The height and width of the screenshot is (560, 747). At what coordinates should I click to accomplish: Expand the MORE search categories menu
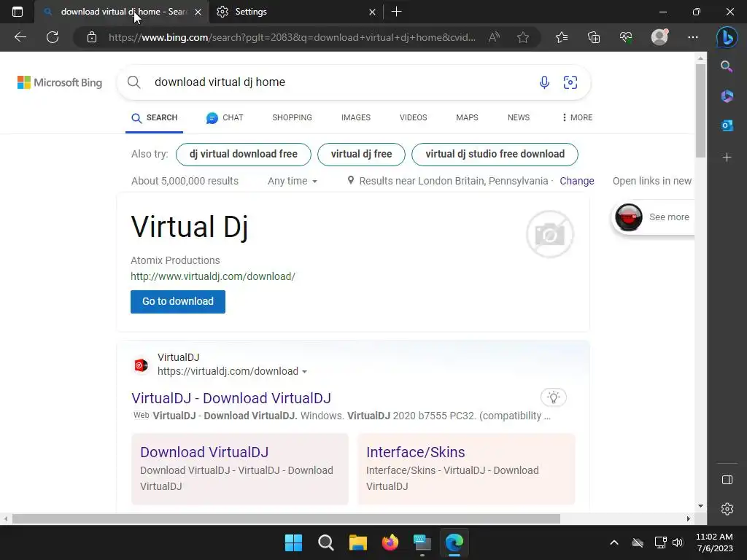577,117
